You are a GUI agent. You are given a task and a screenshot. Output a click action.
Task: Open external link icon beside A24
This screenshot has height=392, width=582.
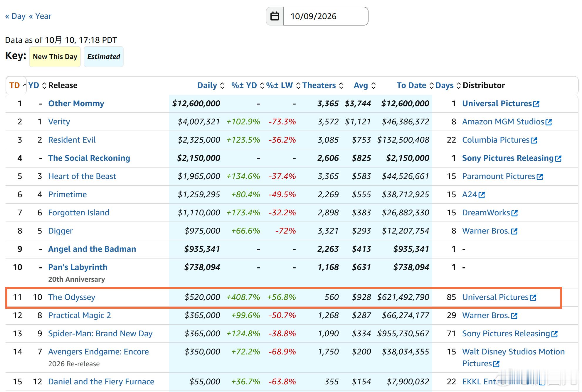(x=482, y=195)
